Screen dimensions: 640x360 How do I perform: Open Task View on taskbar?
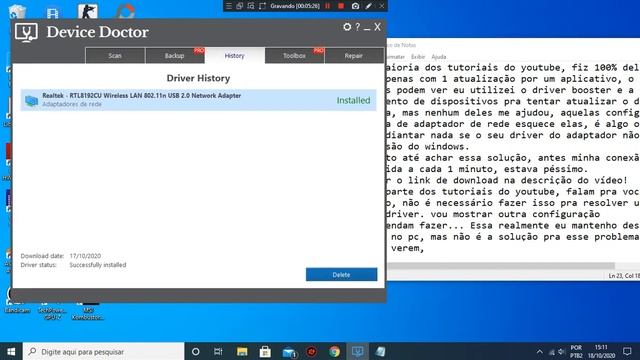click(218, 351)
